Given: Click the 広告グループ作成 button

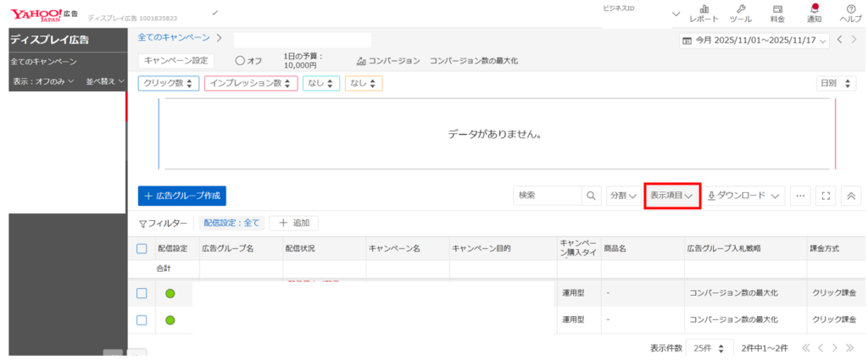Looking at the screenshot, I should (182, 196).
